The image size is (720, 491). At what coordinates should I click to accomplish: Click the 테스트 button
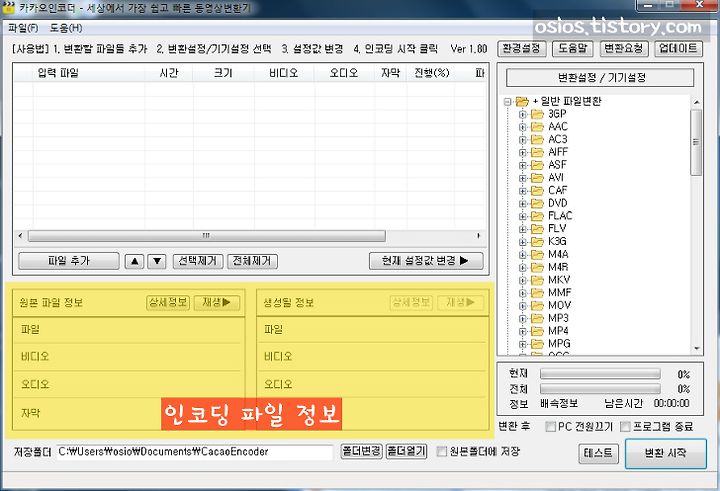(598, 453)
